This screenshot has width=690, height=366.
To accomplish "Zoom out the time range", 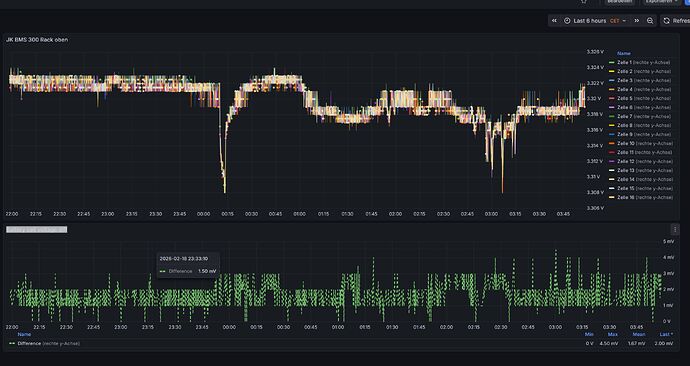I will tap(650, 21).
